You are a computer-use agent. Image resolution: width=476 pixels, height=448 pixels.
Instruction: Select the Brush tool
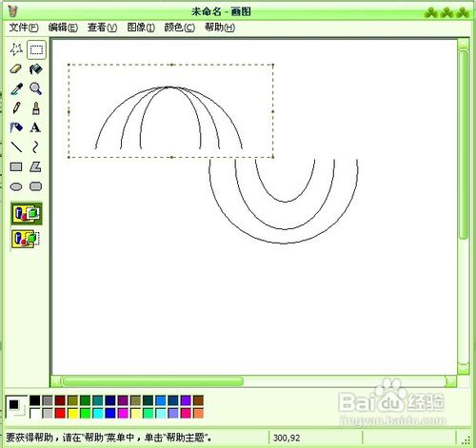[36, 108]
